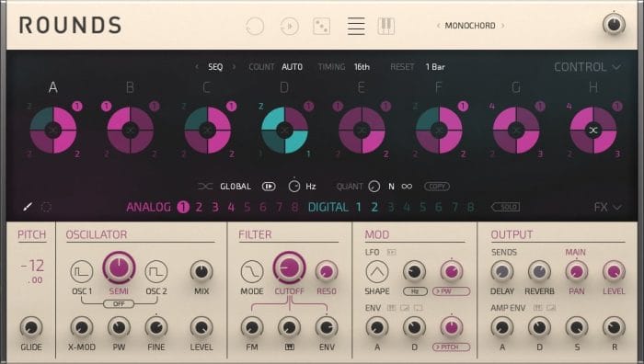Click the dice randomize icon
Viewport: 644px width, 364px height.
coord(321,27)
